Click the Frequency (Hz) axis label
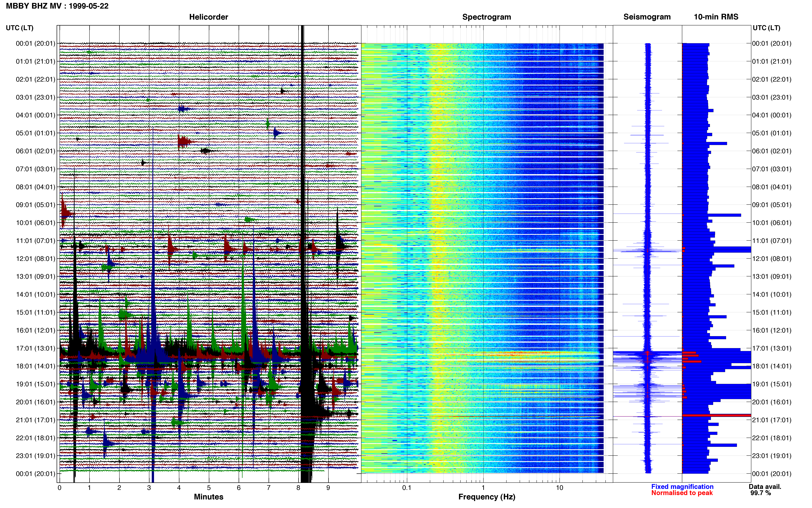This screenshot has height=508, width=812. [x=487, y=497]
